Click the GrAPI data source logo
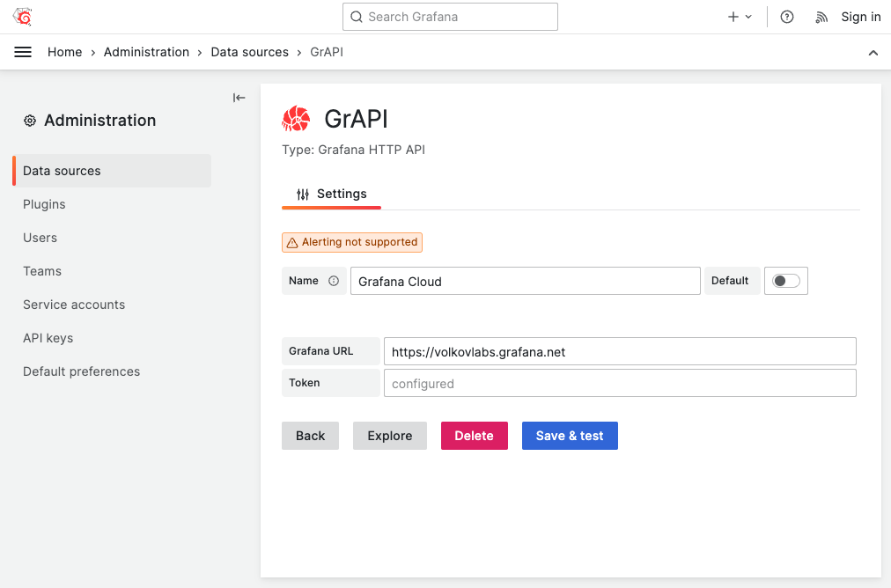 [296, 119]
